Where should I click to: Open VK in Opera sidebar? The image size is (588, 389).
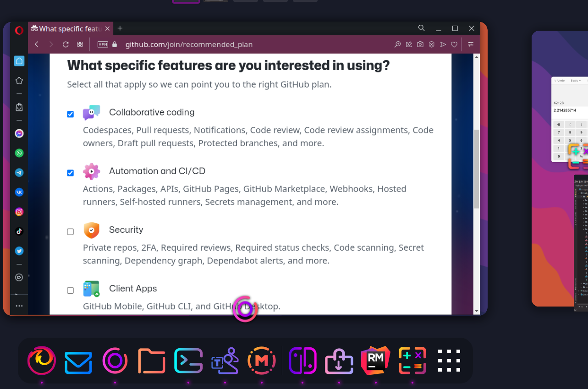click(19, 192)
